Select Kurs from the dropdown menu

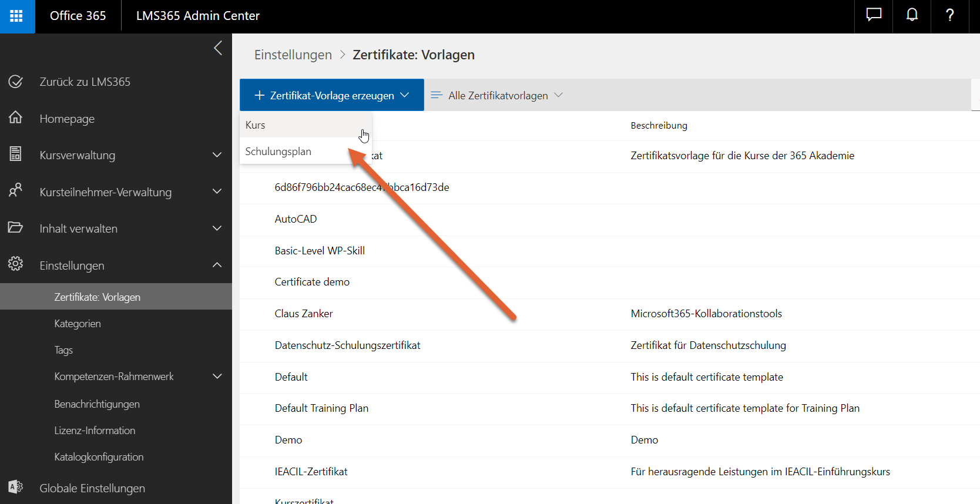click(256, 125)
